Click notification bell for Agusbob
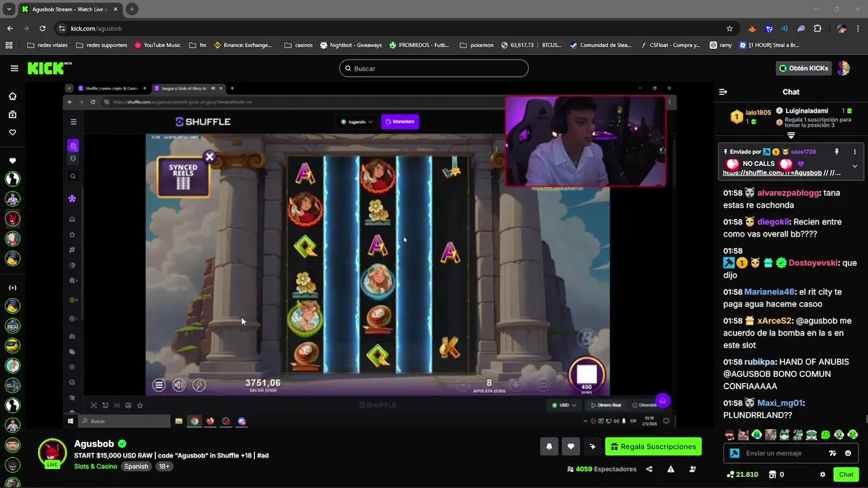This screenshot has width=868, height=488. point(549,447)
